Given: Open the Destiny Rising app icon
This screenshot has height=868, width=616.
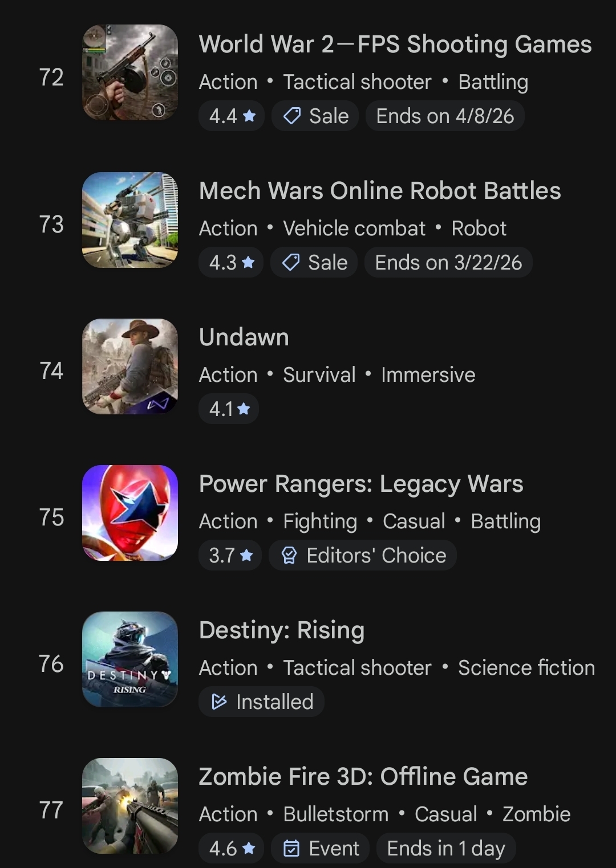Looking at the screenshot, I should (130, 659).
